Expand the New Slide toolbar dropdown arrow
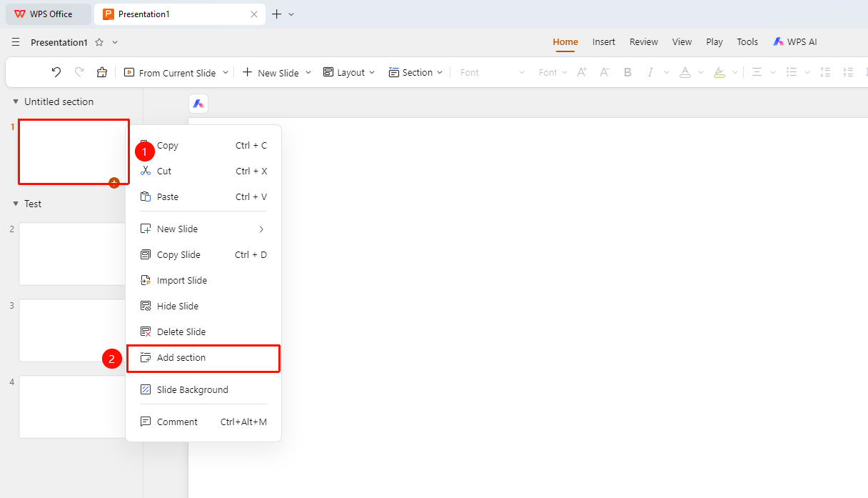 tap(308, 72)
